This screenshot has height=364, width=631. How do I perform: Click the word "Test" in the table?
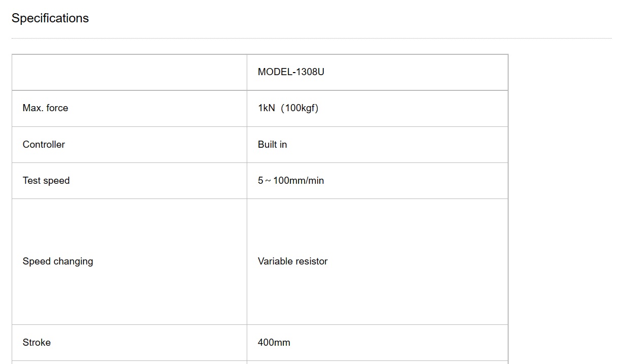[31, 181]
